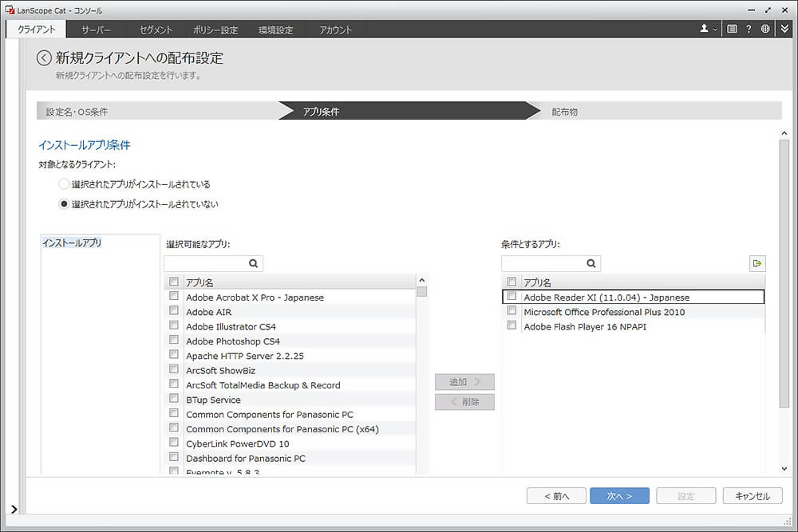Click the globe icon in top bar
Viewport: 798px width, 532px height.
765,29
